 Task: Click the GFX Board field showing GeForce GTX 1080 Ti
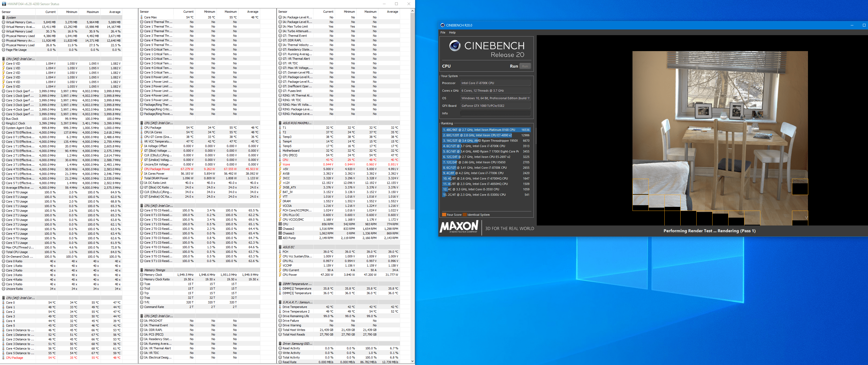click(495, 106)
